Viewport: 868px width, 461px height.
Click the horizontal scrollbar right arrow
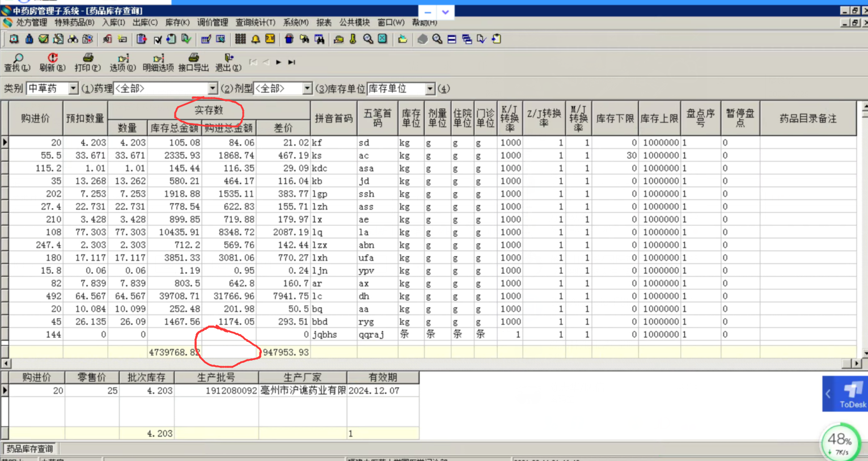point(856,363)
